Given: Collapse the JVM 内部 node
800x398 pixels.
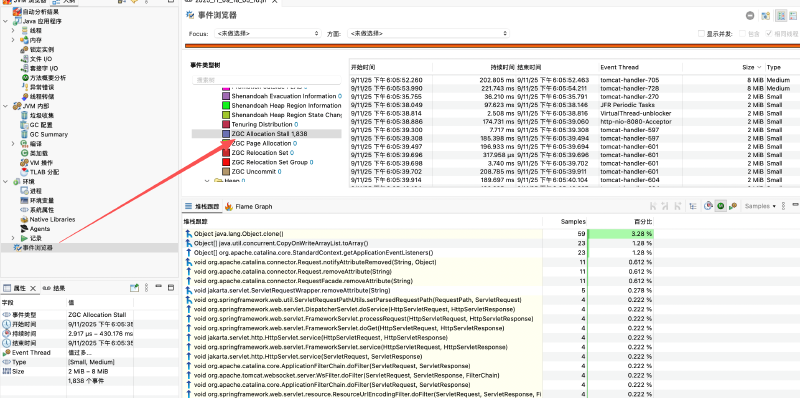Looking at the screenshot, I should [6, 106].
